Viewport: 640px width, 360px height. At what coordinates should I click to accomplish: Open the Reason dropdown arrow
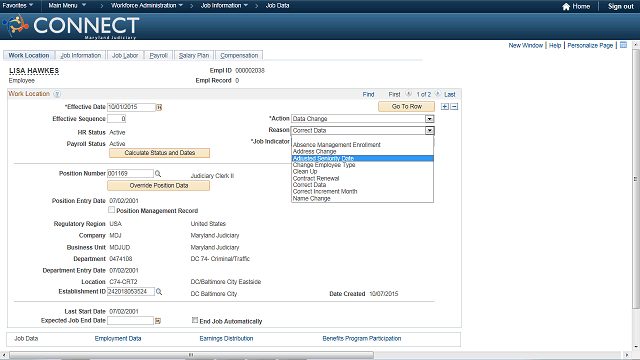[x=429, y=131]
